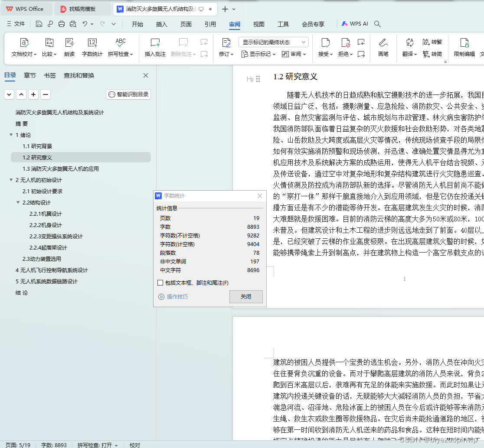The width and height of the screenshot is (484, 448).
Task: Switch to the 开始 ribbon tab
Action: pyautogui.click(x=137, y=24)
